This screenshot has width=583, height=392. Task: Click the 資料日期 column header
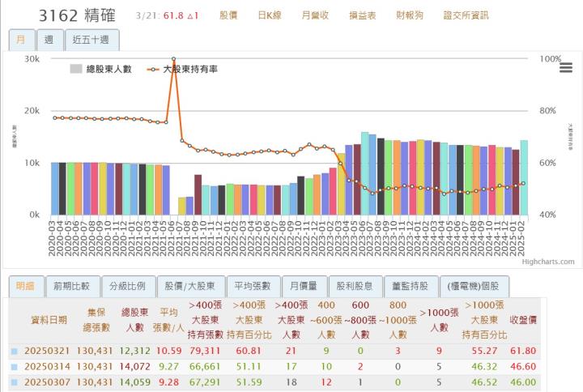click(49, 320)
